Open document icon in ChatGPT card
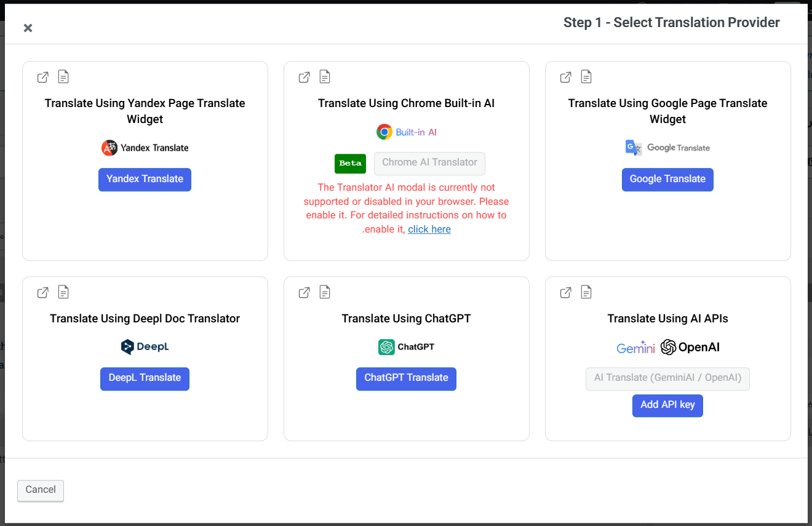The height and width of the screenshot is (526, 812). (325, 292)
